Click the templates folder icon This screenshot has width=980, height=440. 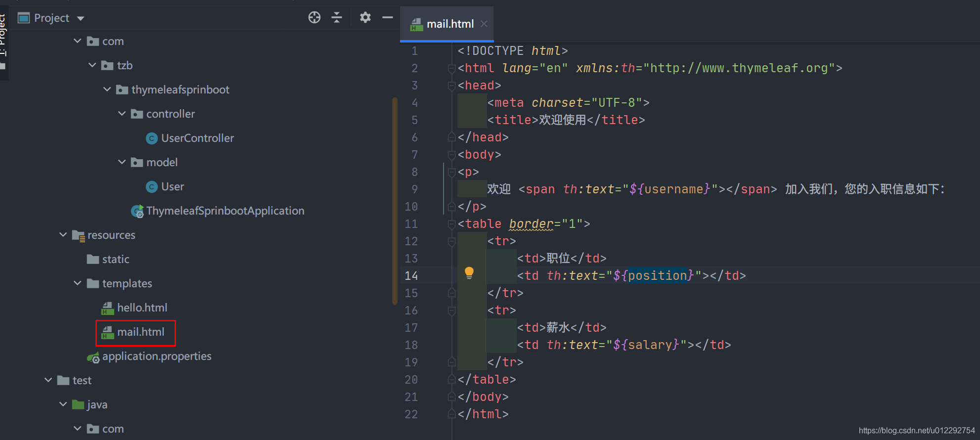click(93, 283)
